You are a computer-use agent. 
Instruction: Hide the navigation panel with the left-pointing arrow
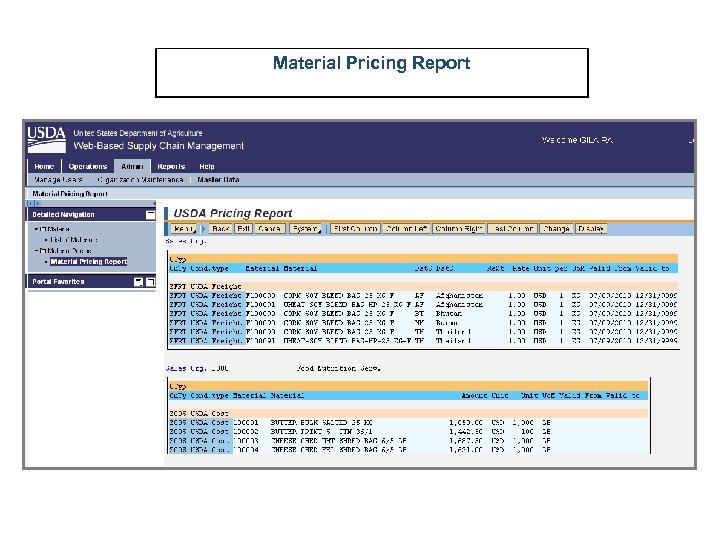coord(154,203)
